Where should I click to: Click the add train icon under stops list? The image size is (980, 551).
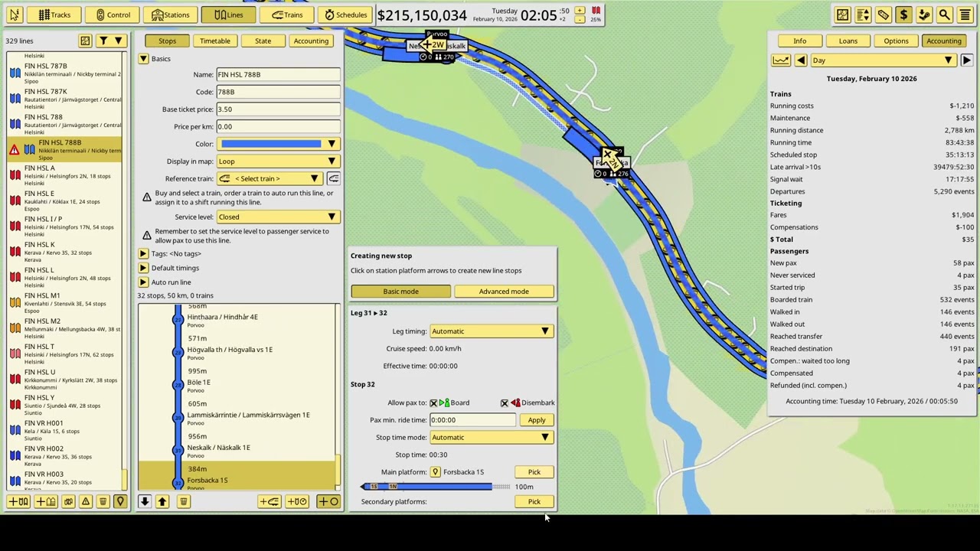[269, 501]
